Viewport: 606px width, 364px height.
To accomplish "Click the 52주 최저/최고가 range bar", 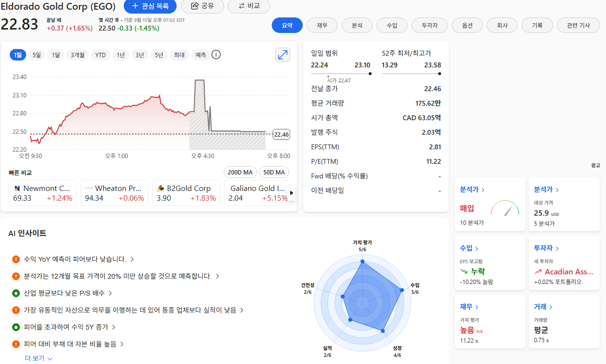I will point(411,74).
